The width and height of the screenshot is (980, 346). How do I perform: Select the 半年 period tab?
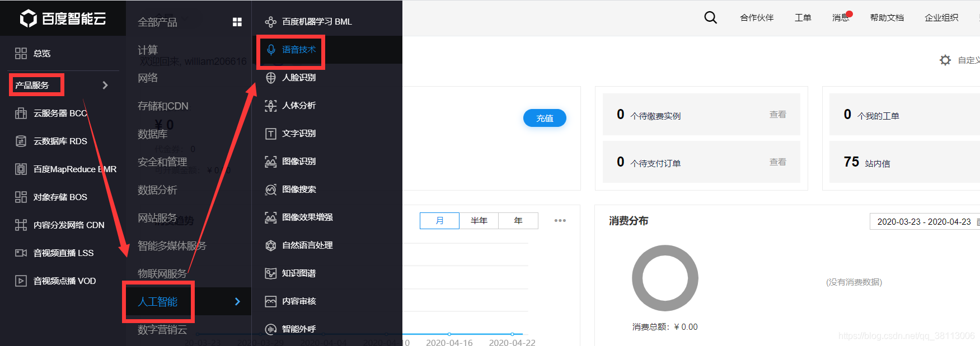pos(479,221)
